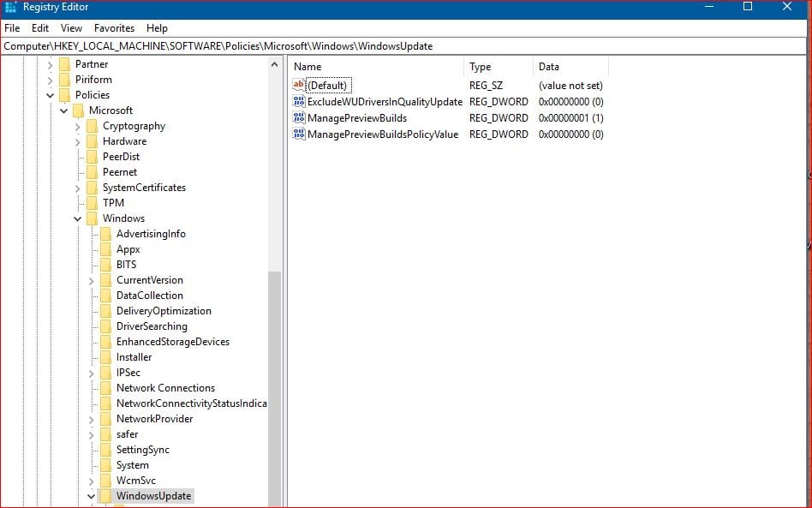Select the SettingSync key

tap(142, 450)
